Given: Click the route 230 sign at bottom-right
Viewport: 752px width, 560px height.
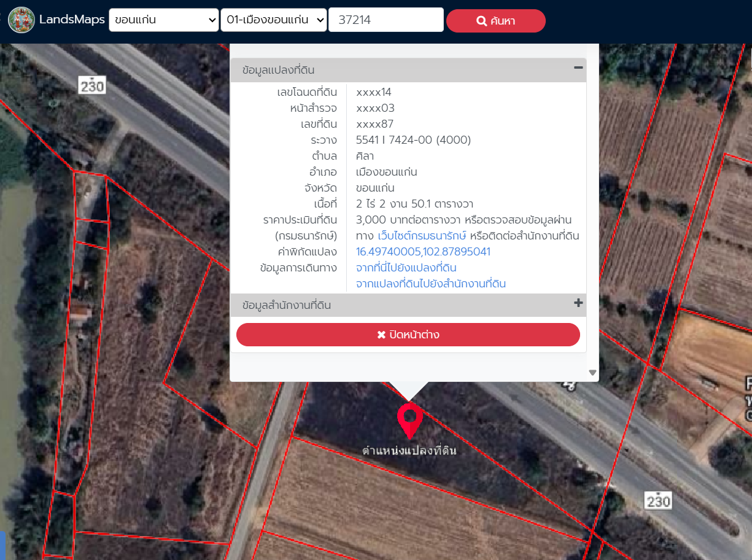Looking at the screenshot, I should [x=658, y=500].
